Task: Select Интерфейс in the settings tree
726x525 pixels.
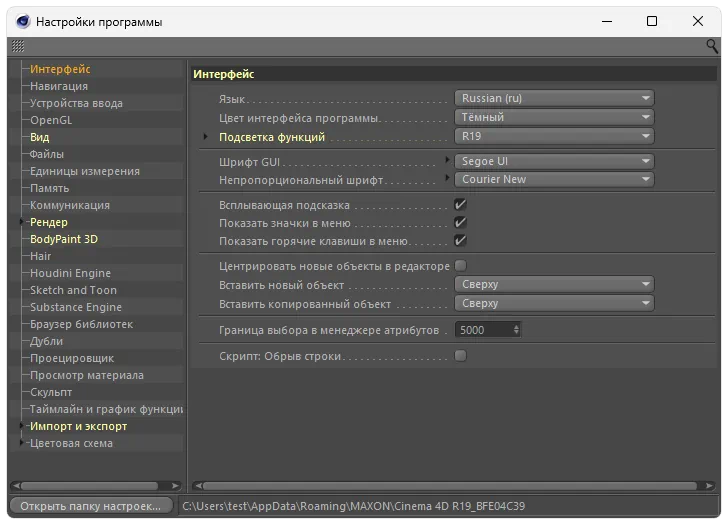Action: [x=60, y=69]
